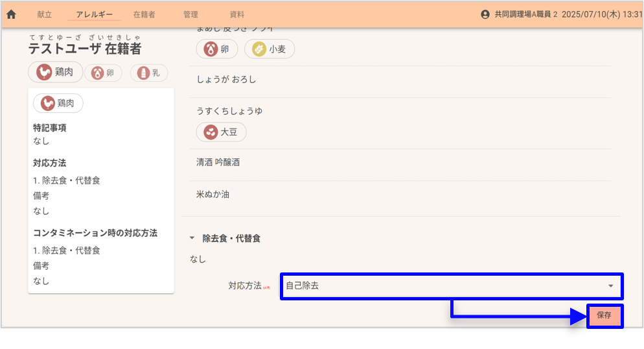
Task: Click the egg (卵) chip in the ingredient list
Action: coord(216,49)
